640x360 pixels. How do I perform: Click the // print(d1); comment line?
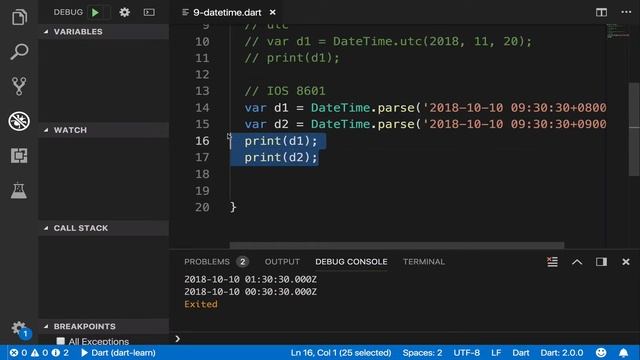[x=292, y=58]
